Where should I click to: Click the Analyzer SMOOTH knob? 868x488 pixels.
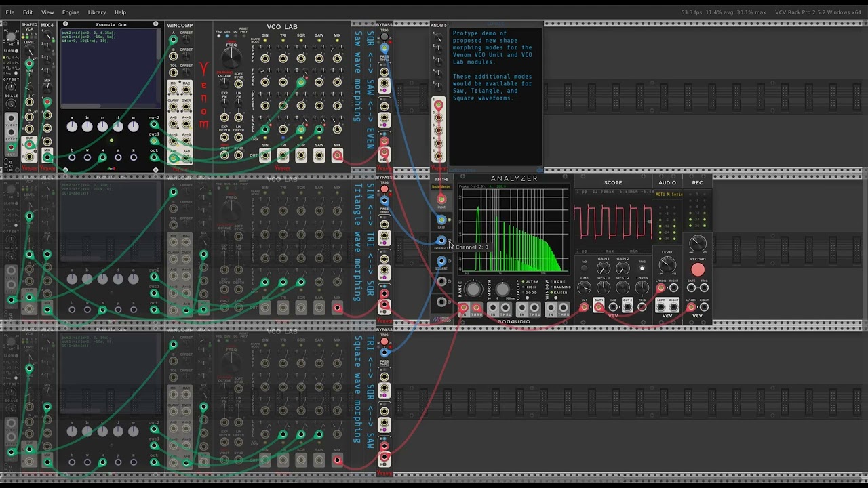click(x=502, y=289)
